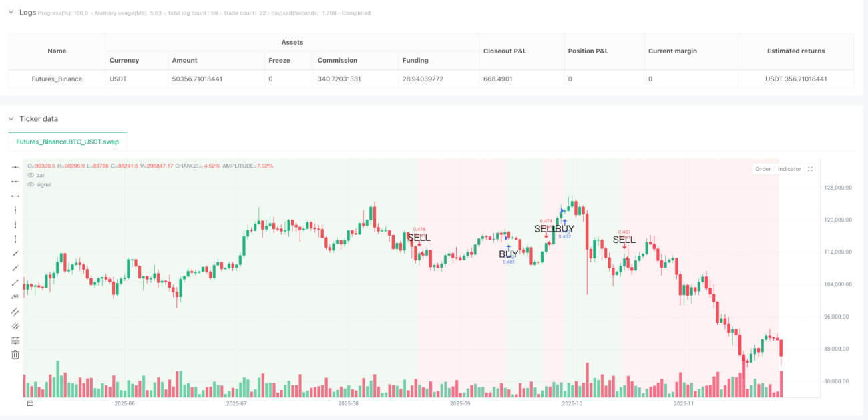Click the Estimated returns column header
This screenshot has height=420, width=868.
[796, 51]
